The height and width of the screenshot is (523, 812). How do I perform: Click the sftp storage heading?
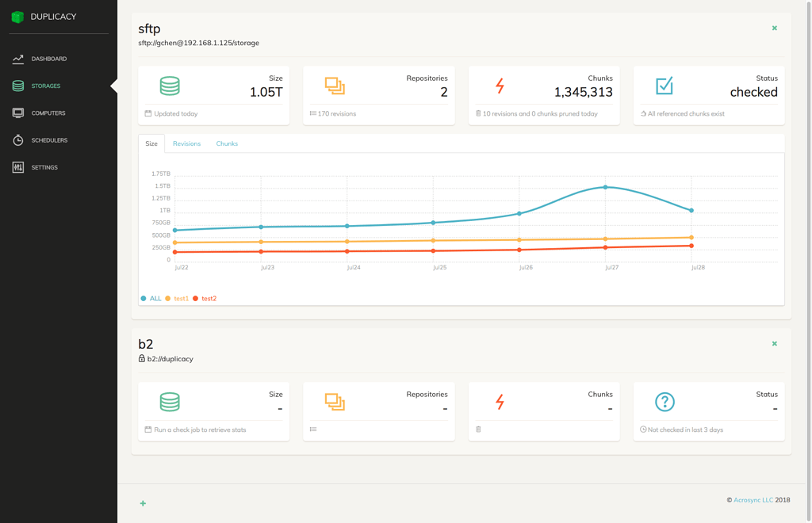tap(149, 29)
